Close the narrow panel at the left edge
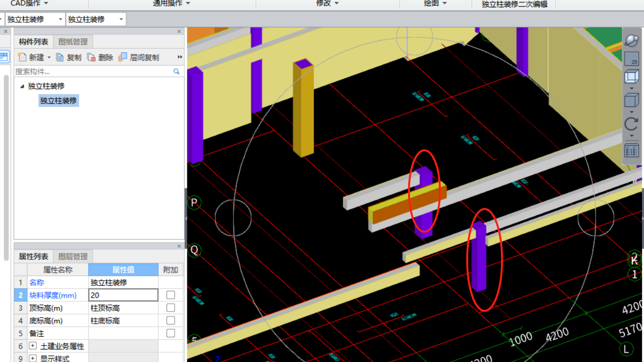This screenshot has width=644, height=362. pyautogui.click(x=6, y=32)
